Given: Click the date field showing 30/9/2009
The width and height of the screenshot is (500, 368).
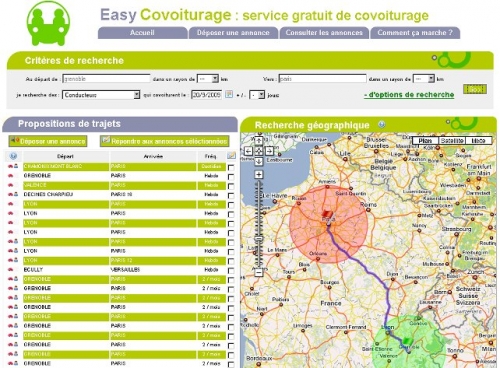Looking at the screenshot, I should tap(207, 95).
